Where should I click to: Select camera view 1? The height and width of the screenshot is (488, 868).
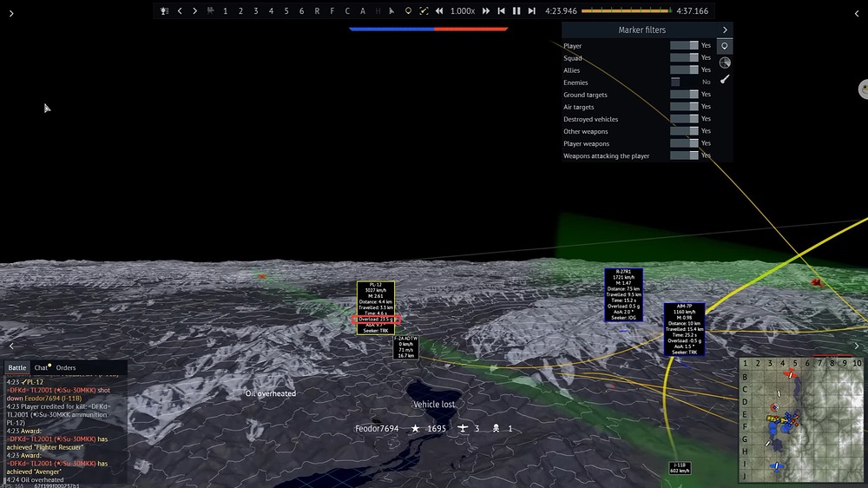pyautogui.click(x=226, y=11)
